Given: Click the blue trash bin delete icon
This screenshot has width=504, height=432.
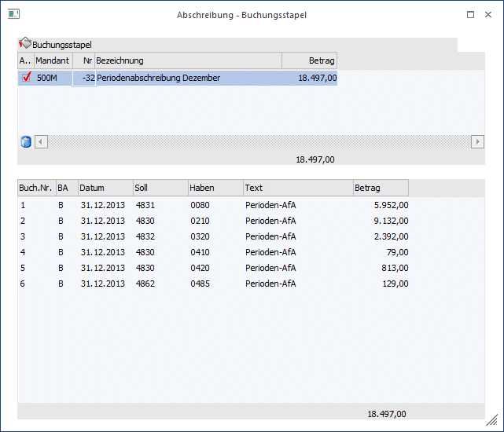Looking at the screenshot, I should tap(25, 141).
